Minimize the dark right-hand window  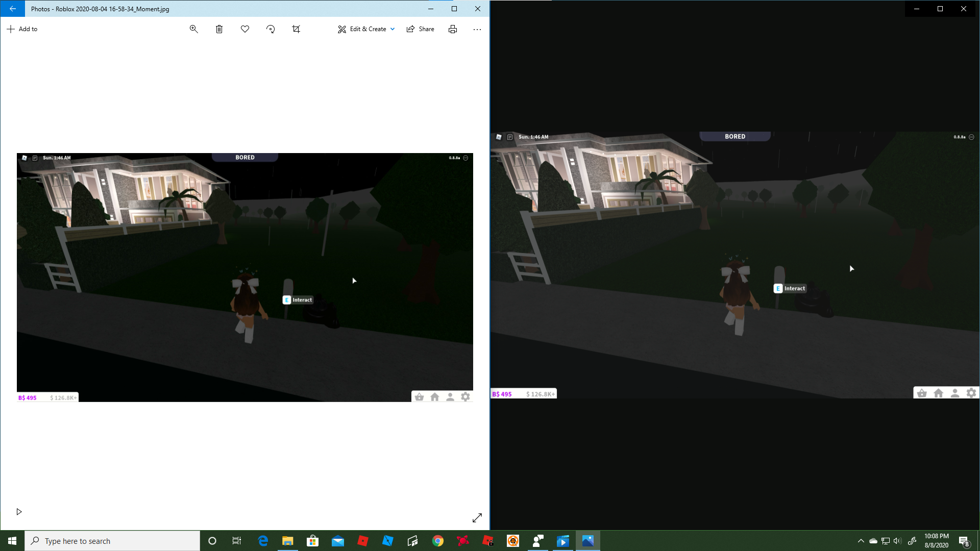917,9
